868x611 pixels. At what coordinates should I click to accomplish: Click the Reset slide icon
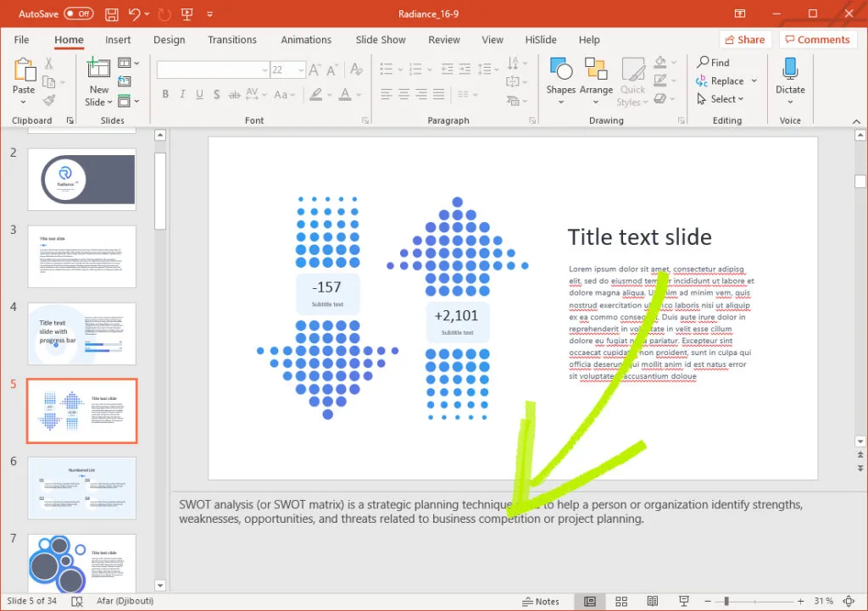point(125,82)
